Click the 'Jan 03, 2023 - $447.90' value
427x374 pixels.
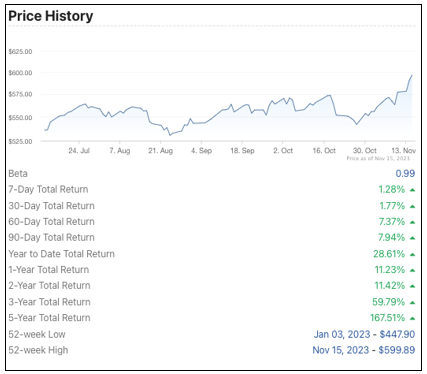364,334
